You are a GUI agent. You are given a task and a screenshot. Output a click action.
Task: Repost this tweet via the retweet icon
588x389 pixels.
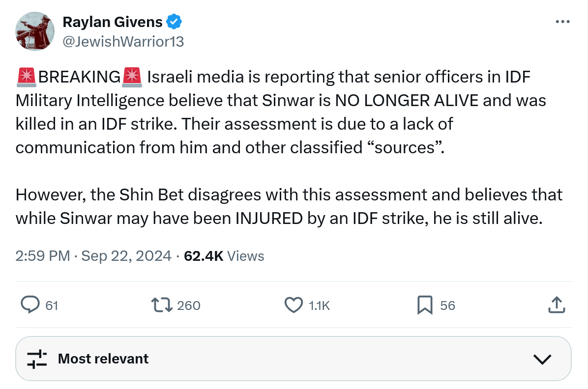(162, 305)
